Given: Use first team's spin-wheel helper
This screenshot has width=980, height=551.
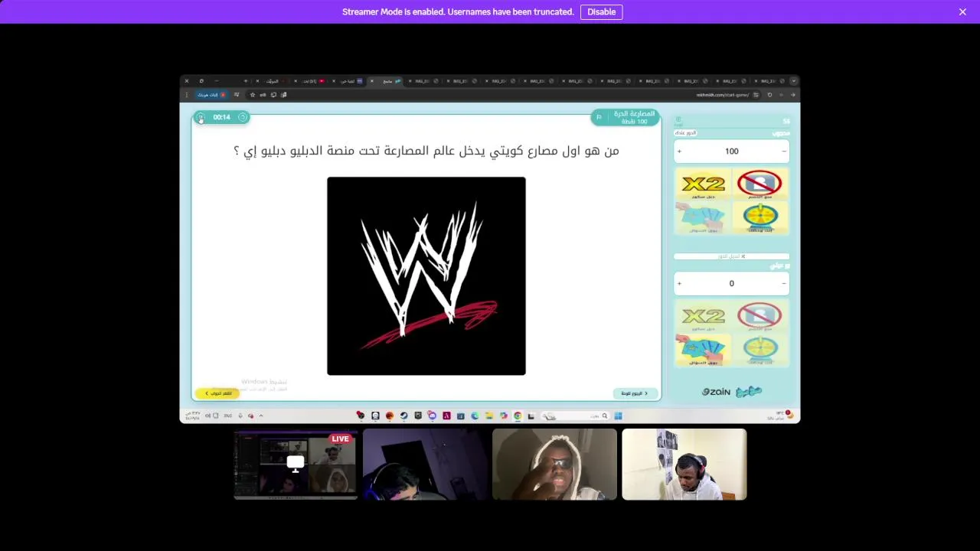Looking at the screenshot, I should tap(759, 217).
